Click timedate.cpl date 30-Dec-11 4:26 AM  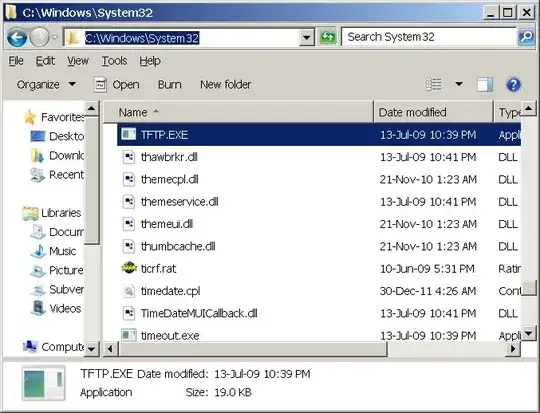pyautogui.click(x=428, y=291)
